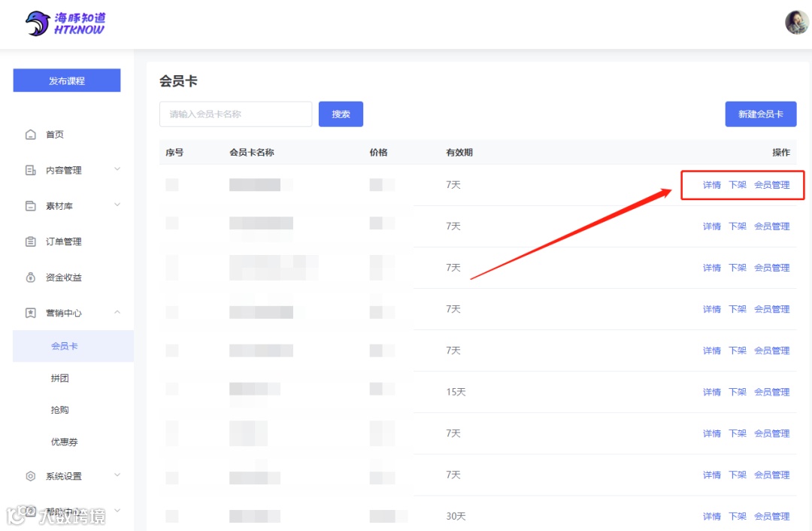Click the 营销中心 star icon
812x531 pixels.
31,313
